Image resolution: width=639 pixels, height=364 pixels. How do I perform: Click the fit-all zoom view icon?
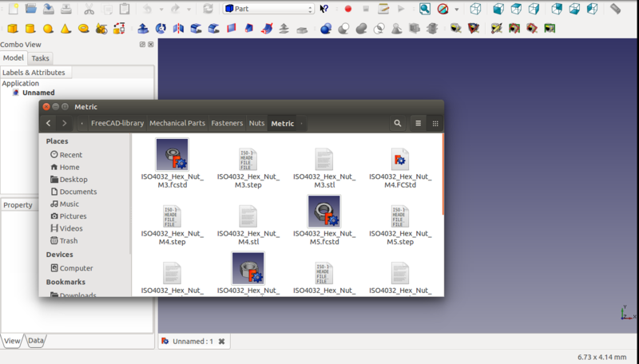pos(425,9)
